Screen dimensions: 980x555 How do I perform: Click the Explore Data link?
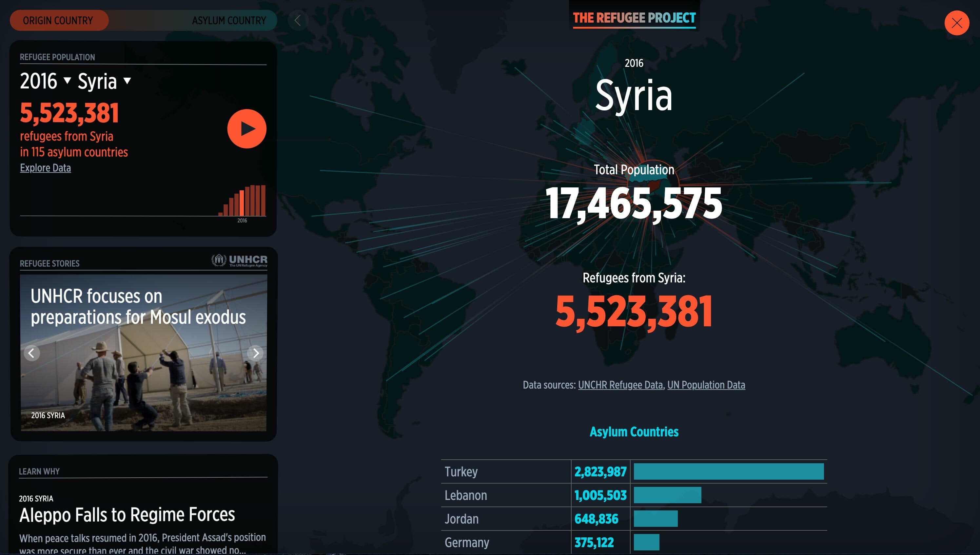(x=45, y=168)
